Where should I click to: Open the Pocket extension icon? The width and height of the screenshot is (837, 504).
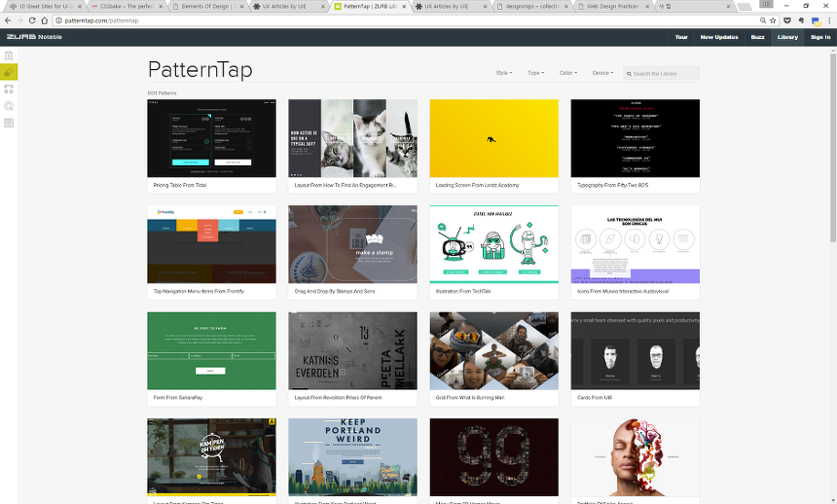coord(786,19)
